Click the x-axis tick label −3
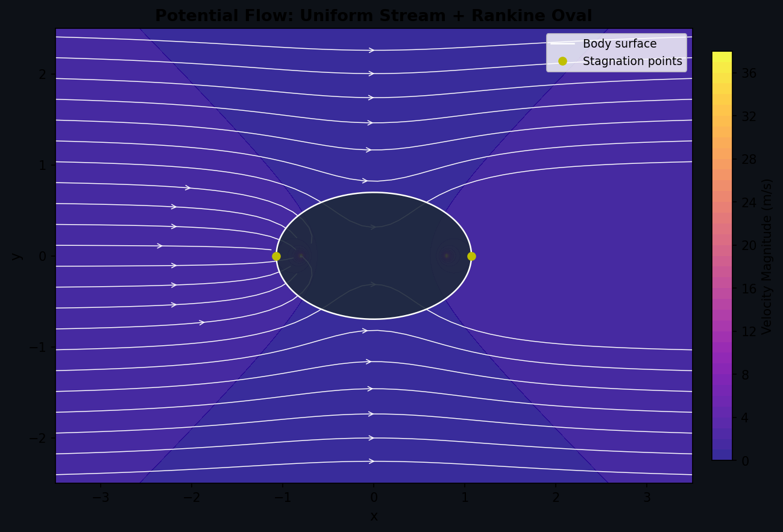The width and height of the screenshot is (783, 532). point(101,498)
